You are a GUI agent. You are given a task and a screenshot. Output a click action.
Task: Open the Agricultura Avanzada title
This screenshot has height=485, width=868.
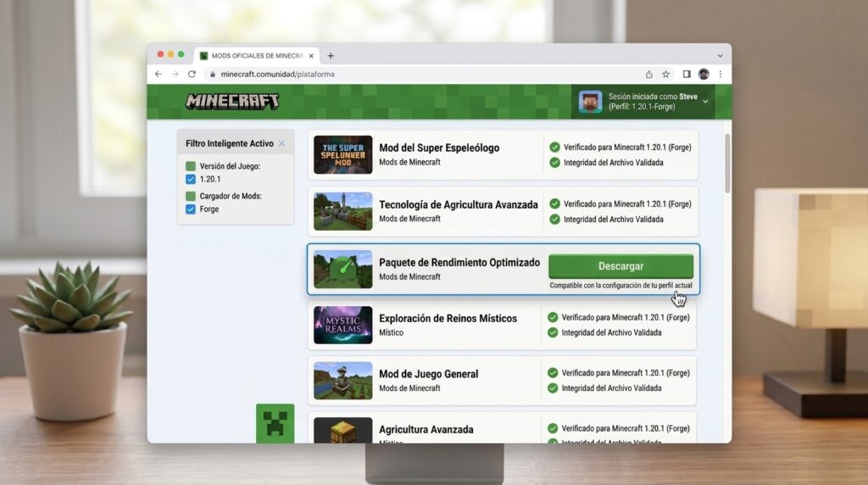[x=426, y=430]
